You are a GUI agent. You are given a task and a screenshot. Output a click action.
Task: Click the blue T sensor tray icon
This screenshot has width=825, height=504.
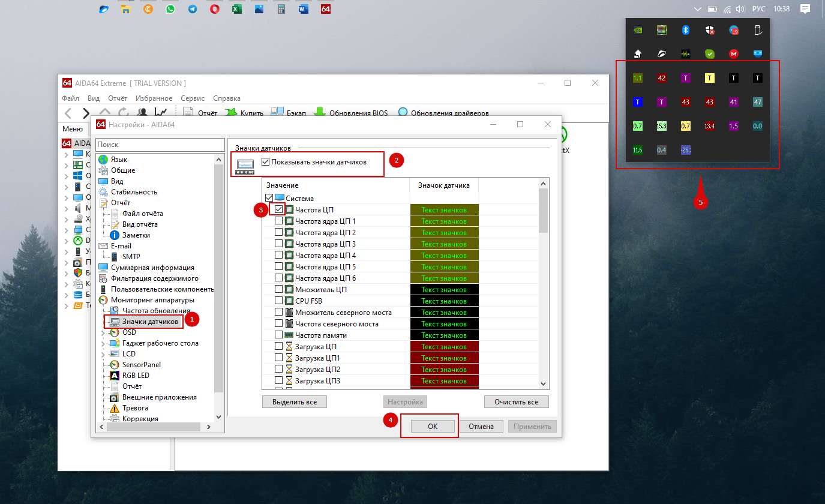click(x=638, y=102)
